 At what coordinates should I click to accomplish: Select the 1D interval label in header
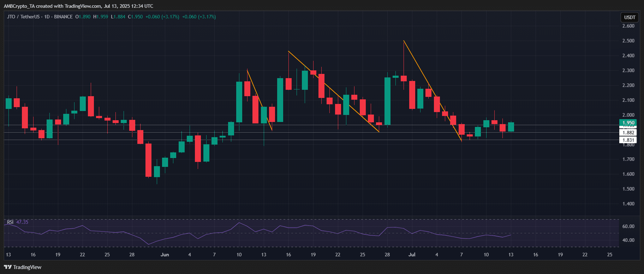click(47, 17)
